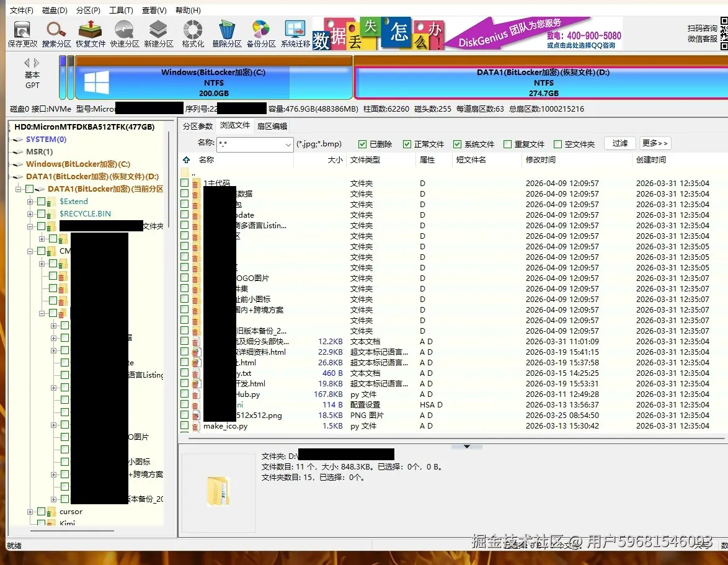Open the 帮助(H) menu
728x565 pixels.
point(188,10)
